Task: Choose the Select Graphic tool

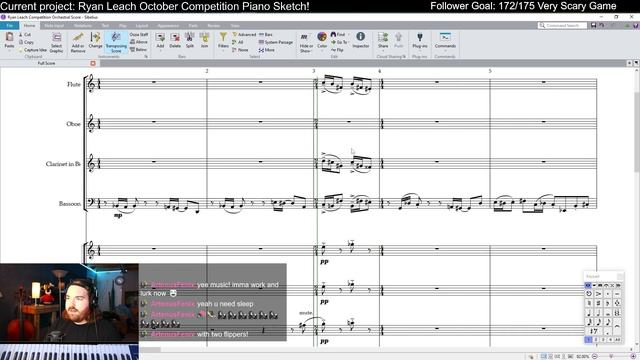Action: click(x=56, y=42)
